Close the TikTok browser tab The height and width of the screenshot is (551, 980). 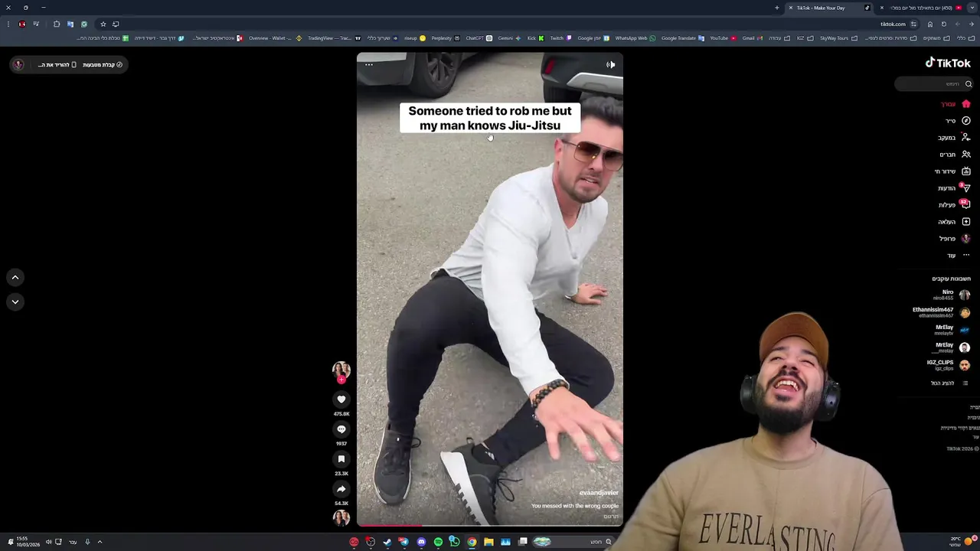(791, 8)
